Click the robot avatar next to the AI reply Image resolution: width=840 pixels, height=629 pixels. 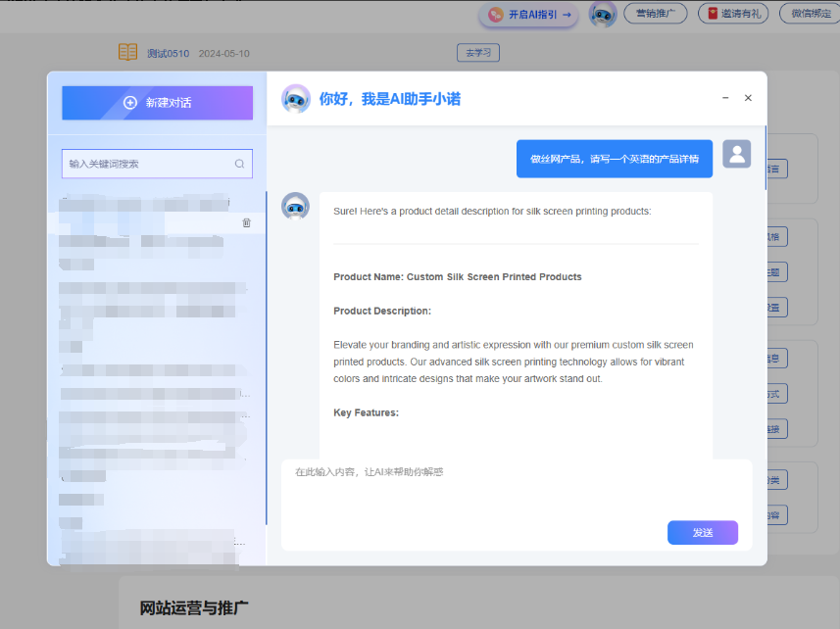296,205
